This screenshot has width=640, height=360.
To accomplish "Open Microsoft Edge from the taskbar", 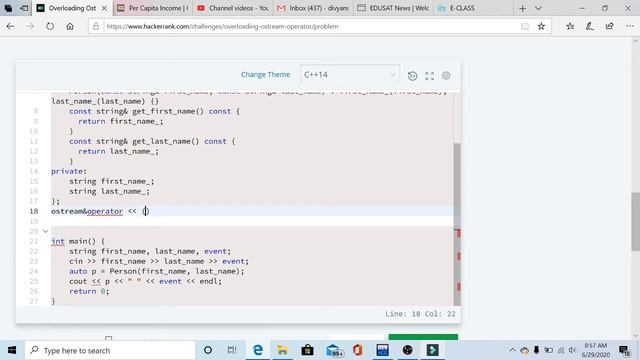I will (258, 350).
